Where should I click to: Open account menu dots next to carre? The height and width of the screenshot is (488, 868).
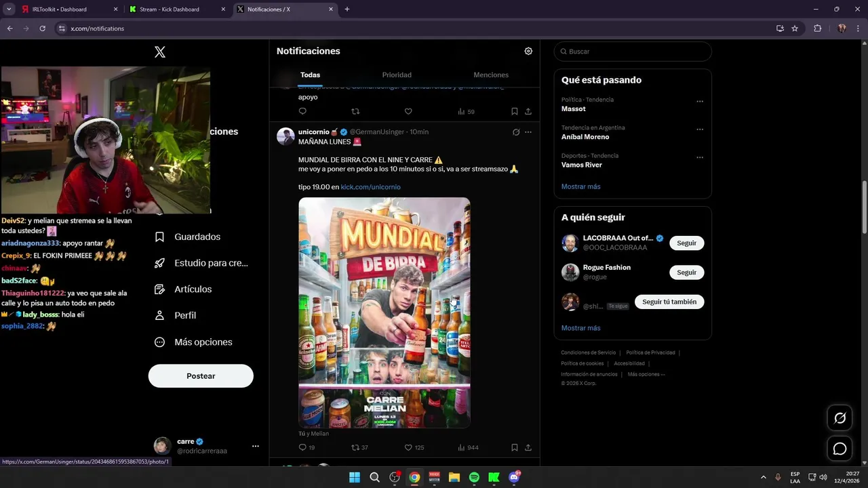[256, 446]
